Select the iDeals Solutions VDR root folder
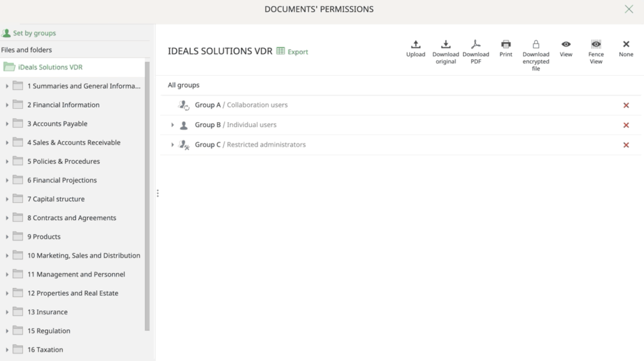This screenshot has height=361, width=644. (x=50, y=67)
